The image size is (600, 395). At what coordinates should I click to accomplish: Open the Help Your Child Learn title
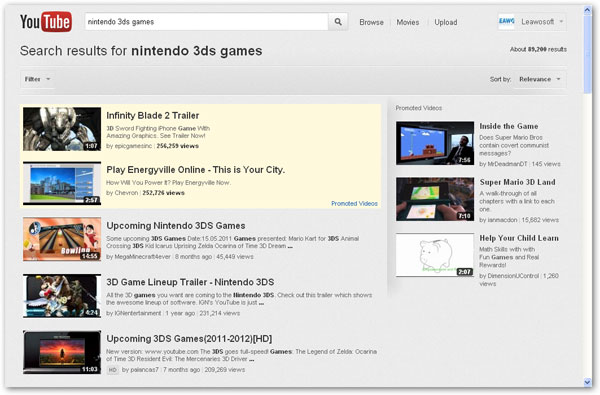point(519,238)
